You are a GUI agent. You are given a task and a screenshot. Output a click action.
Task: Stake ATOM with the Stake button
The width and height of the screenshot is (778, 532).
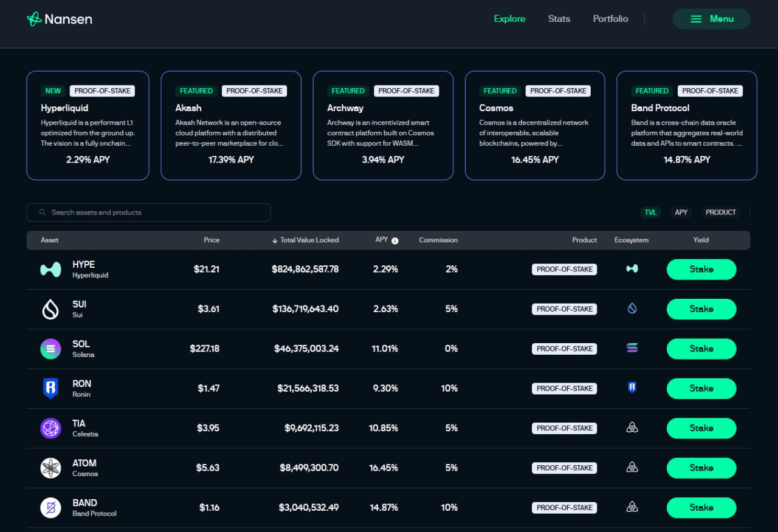coord(701,468)
